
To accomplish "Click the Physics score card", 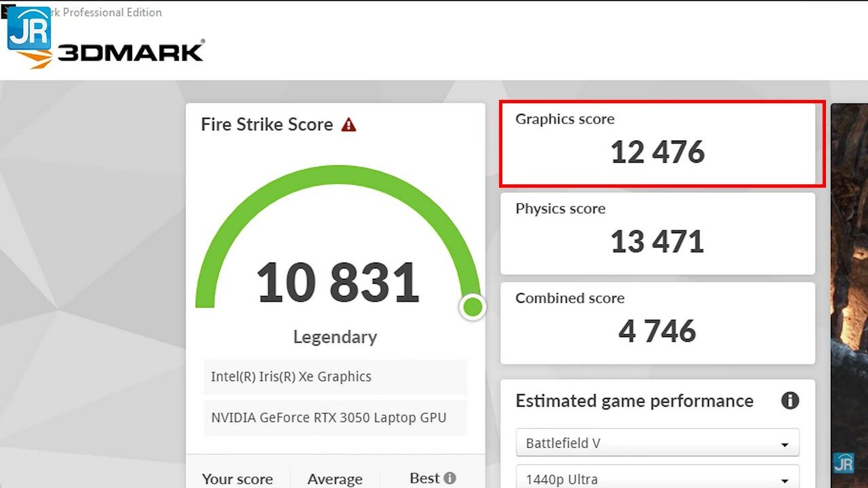I will (657, 232).
